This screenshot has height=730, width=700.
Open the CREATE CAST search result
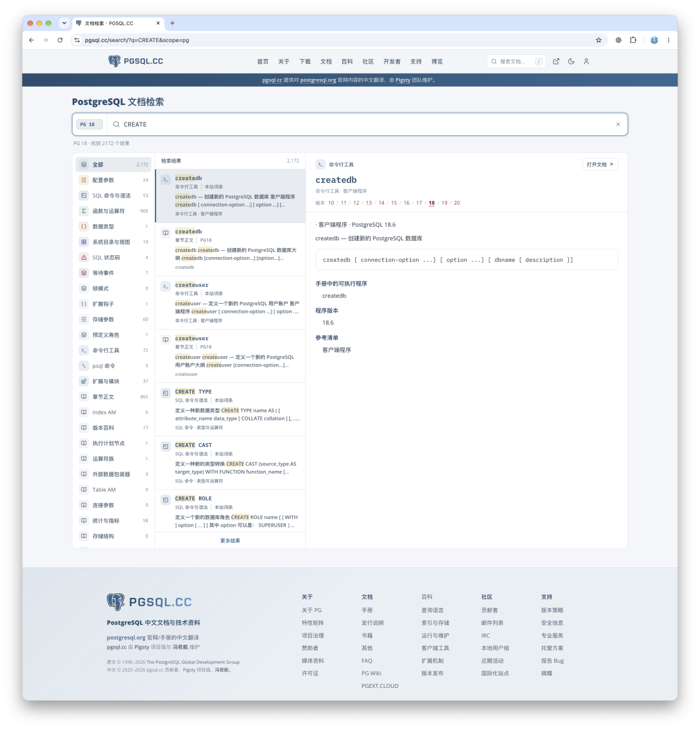click(230, 462)
